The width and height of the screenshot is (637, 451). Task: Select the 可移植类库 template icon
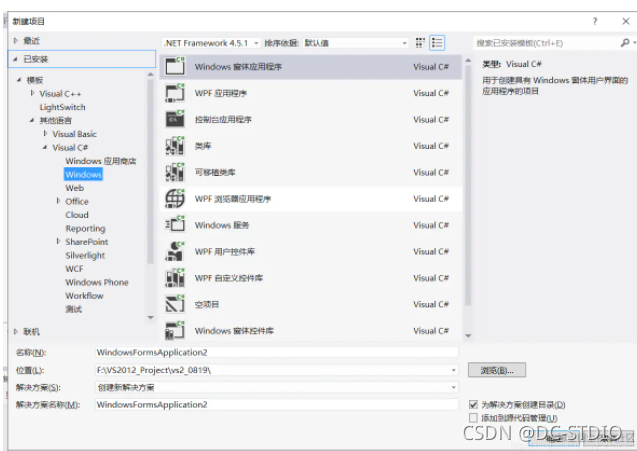click(175, 172)
